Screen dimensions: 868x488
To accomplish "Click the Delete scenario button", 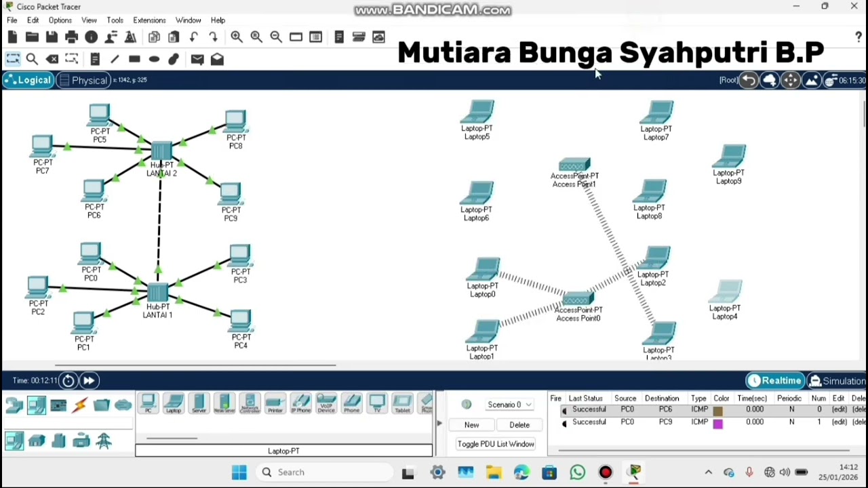I will coord(519,425).
